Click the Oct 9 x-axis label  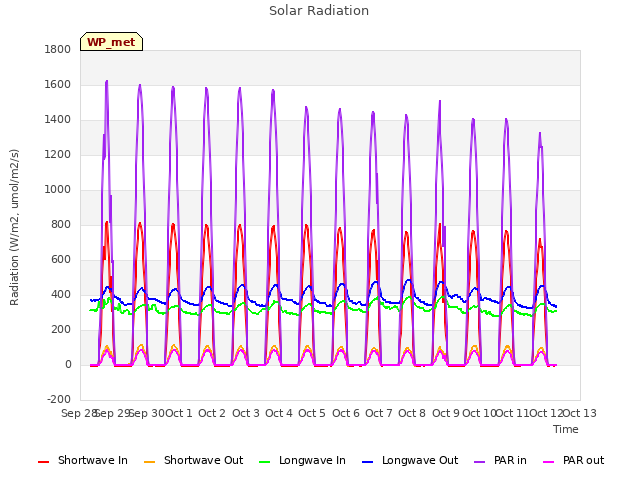pos(446,413)
